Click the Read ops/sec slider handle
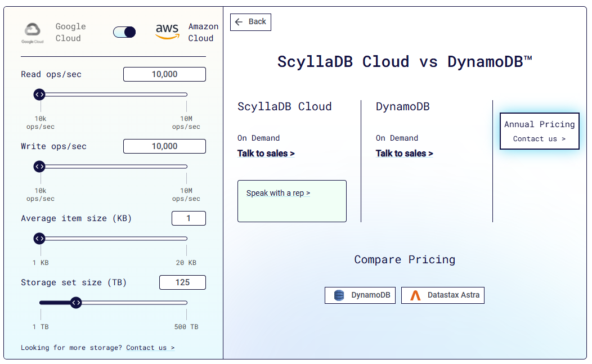Viewport: 592px width, 364px height. coord(39,95)
